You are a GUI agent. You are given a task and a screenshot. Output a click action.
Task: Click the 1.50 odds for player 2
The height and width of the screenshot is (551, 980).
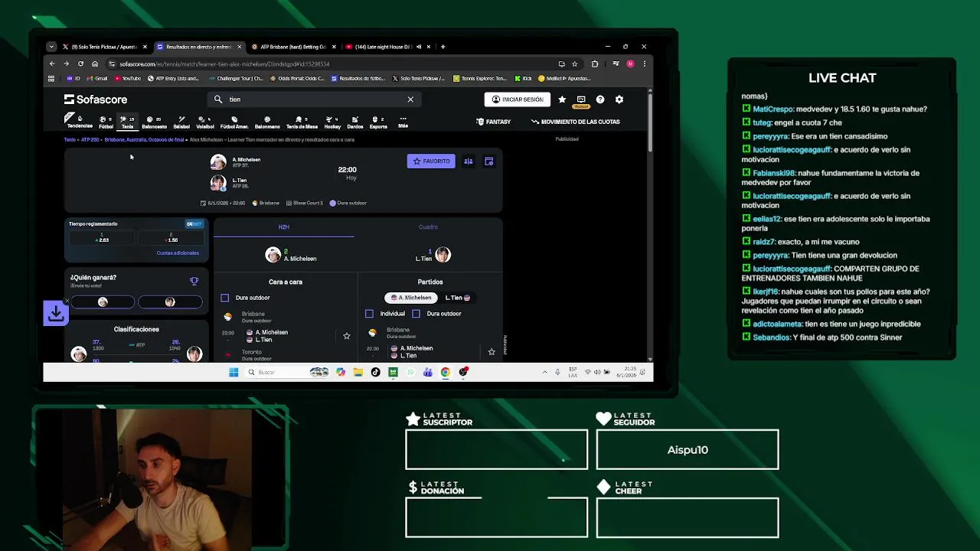pos(171,238)
